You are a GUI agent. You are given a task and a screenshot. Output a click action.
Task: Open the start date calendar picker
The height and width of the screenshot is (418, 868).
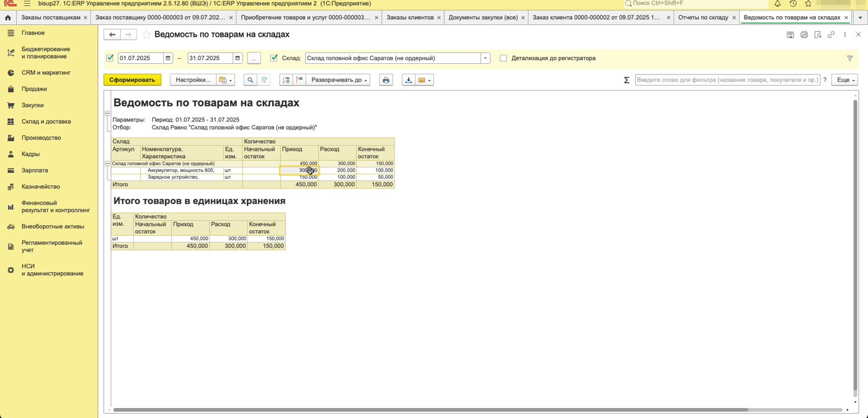168,58
